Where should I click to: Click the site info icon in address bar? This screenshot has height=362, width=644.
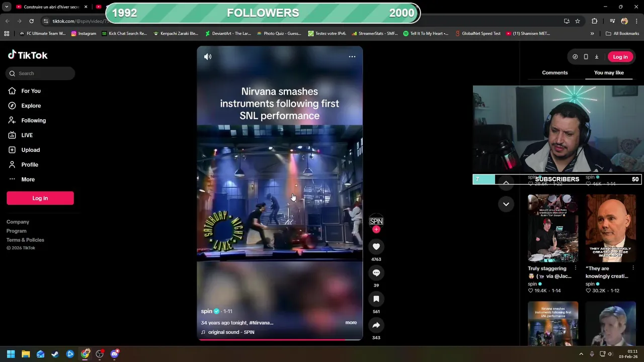tap(46, 21)
